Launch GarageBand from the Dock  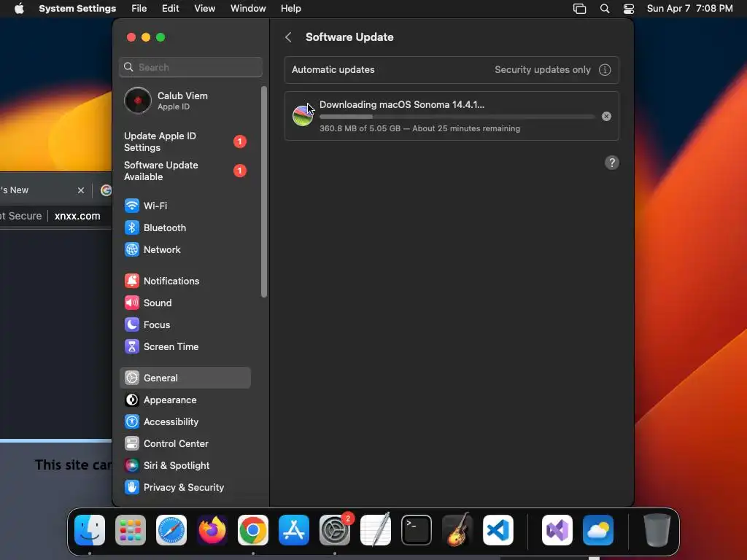click(x=457, y=530)
